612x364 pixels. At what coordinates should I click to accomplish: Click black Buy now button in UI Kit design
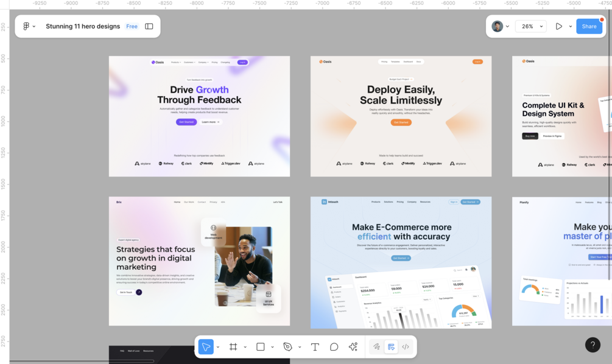click(x=530, y=136)
